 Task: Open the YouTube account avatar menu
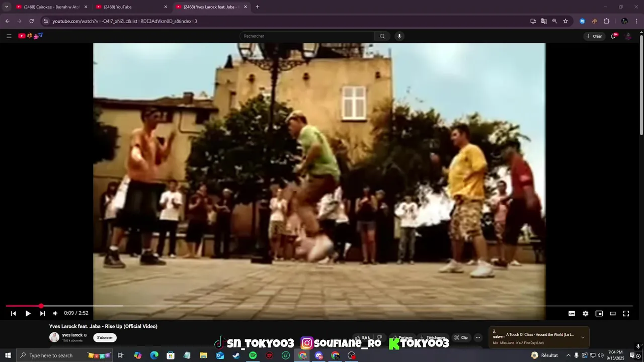click(x=628, y=36)
